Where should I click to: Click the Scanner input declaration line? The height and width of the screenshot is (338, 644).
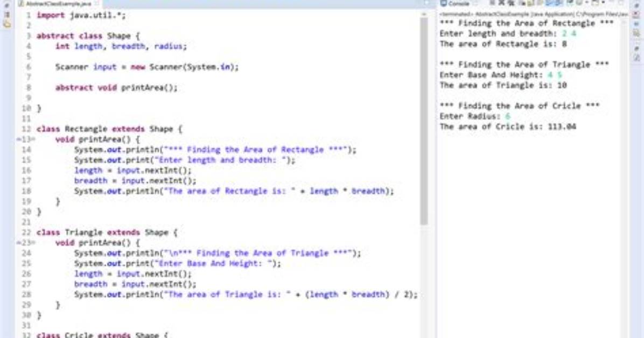(x=147, y=67)
